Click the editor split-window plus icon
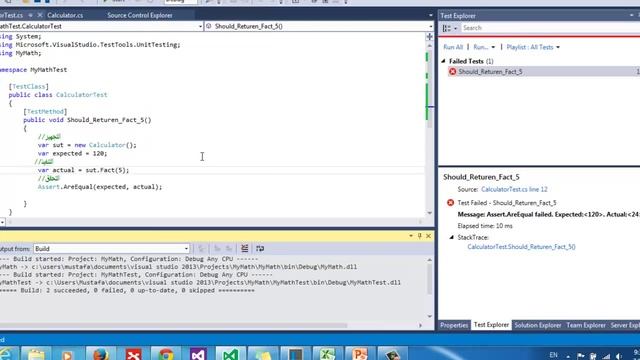 pyautogui.click(x=429, y=37)
